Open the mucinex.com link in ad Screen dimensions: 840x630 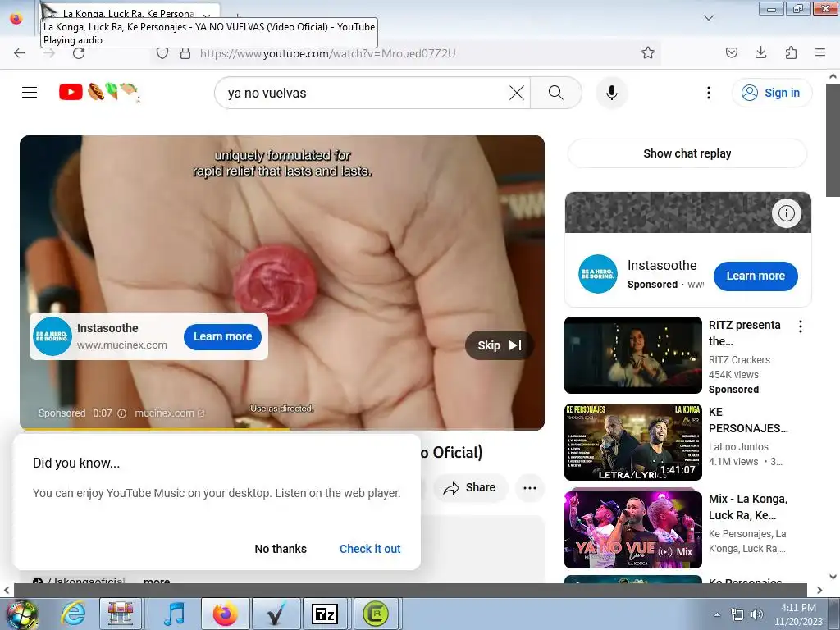[169, 413]
